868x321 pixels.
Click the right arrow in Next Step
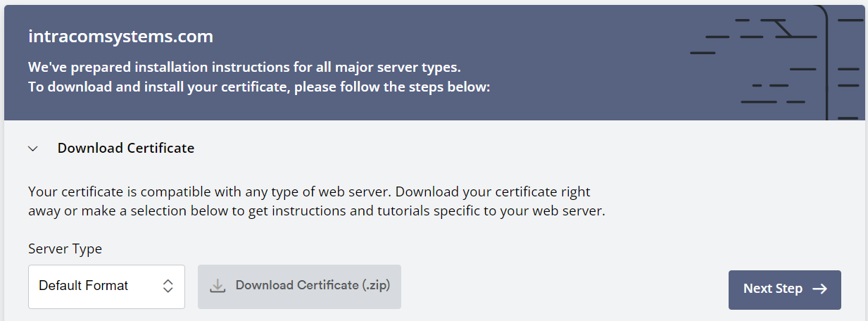coord(819,289)
